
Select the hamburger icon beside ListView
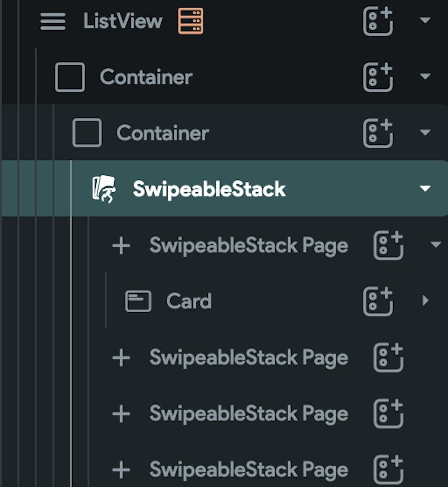(x=52, y=21)
